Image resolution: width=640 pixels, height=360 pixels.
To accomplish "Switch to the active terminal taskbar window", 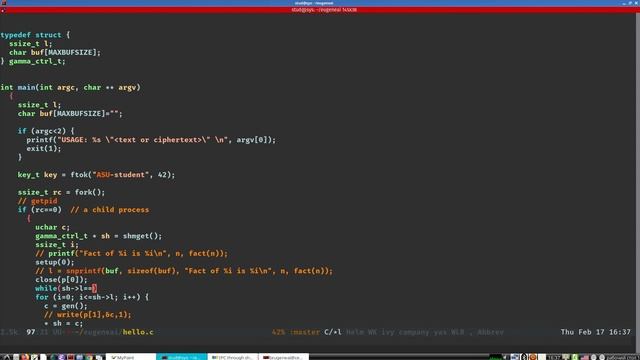I will pyautogui.click(x=181, y=357).
